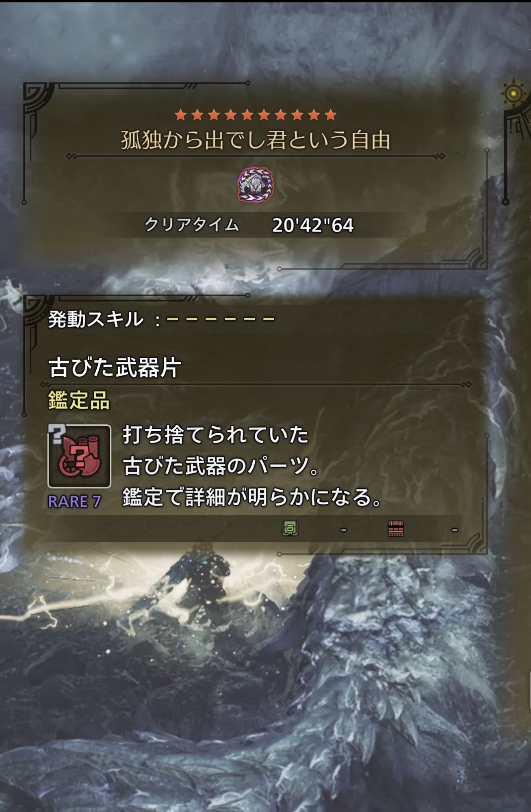Screen dimensions: 531x812
Task: Click the 鑑定品 category label
Action: point(79,400)
